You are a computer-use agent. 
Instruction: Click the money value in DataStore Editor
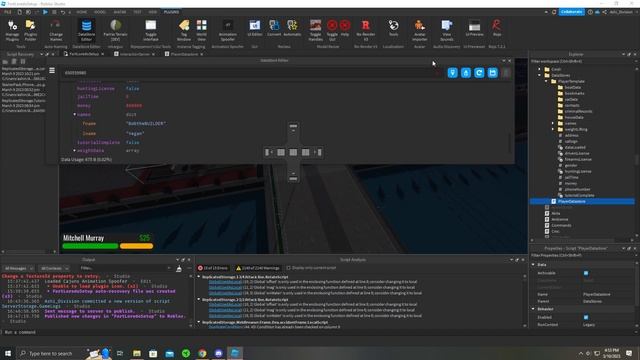134,106
